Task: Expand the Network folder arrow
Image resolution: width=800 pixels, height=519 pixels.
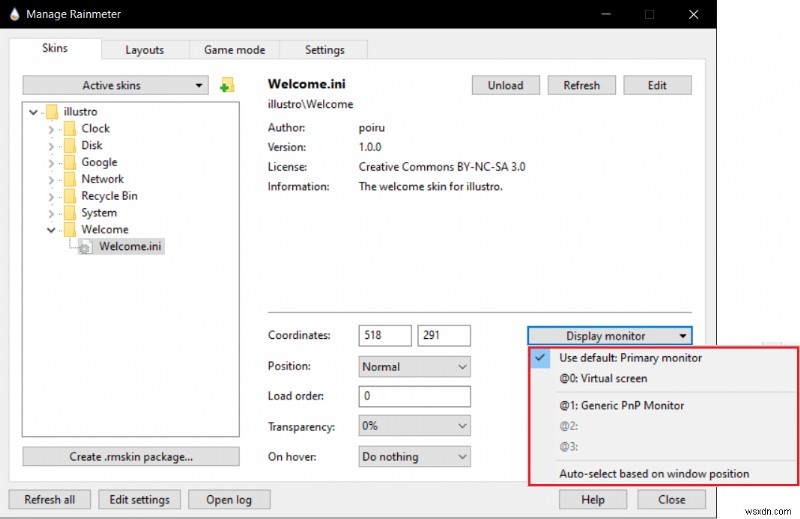Action: point(51,180)
